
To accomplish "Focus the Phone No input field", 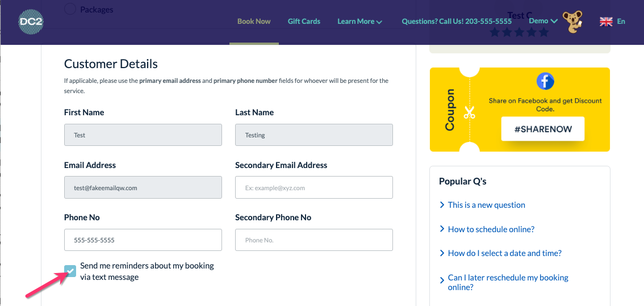I will click(143, 240).
